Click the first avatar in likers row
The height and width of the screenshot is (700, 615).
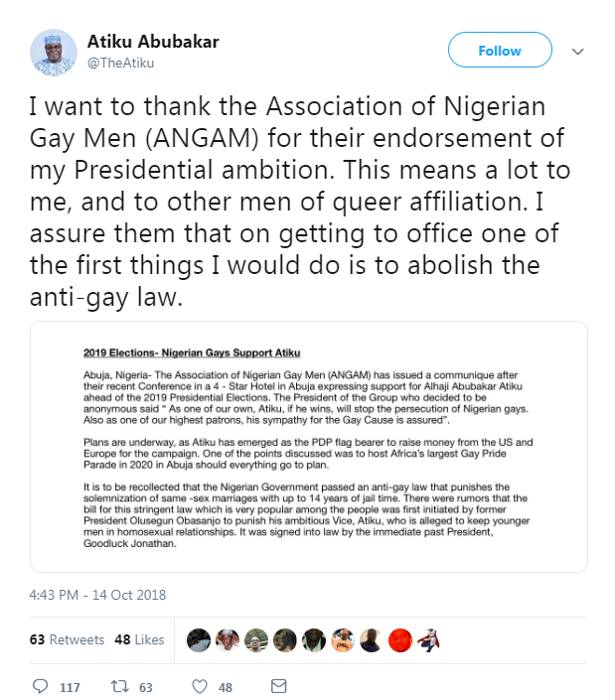pos(199,640)
